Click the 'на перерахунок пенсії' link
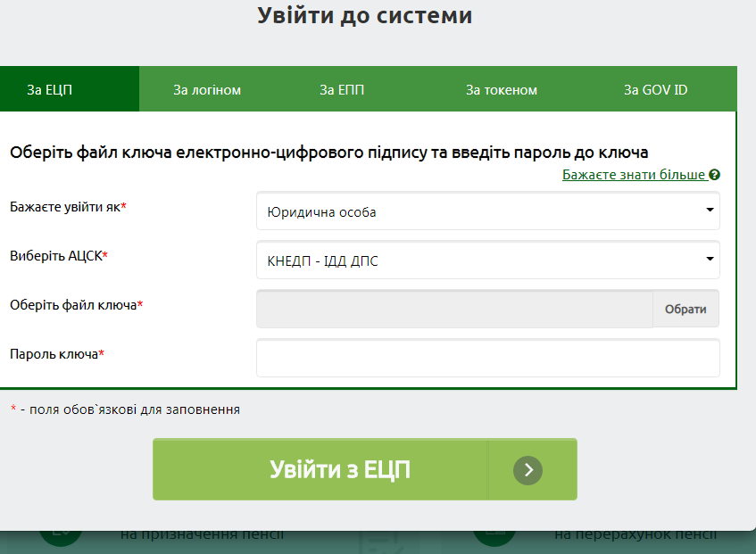Screen dimensions: 756x554 pyautogui.click(x=635, y=535)
